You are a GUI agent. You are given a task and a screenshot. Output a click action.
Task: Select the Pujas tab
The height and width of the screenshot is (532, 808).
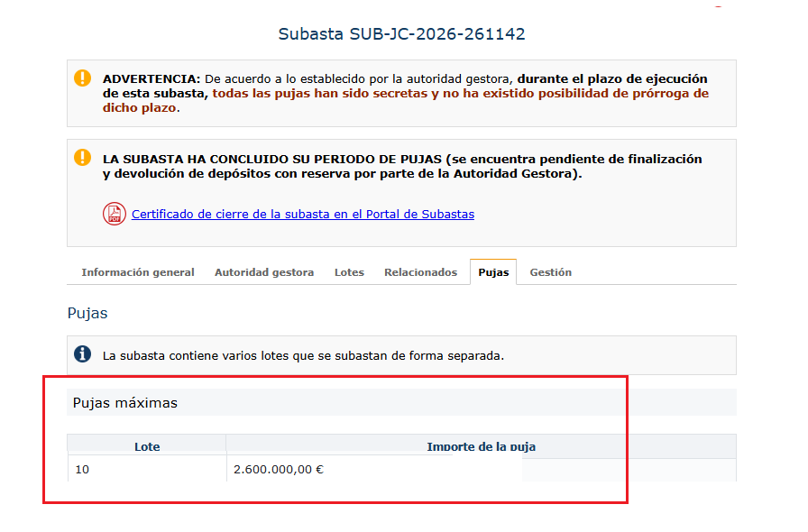tap(493, 272)
